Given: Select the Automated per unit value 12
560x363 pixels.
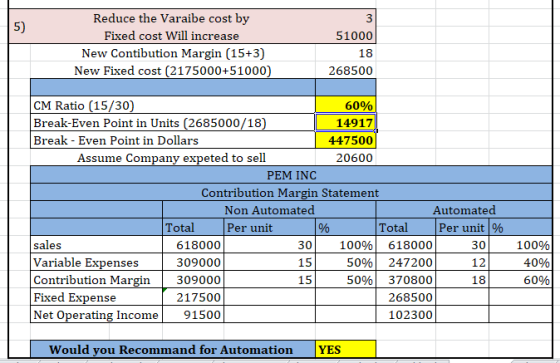Looking at the screenshot, I should click(462, 263).
